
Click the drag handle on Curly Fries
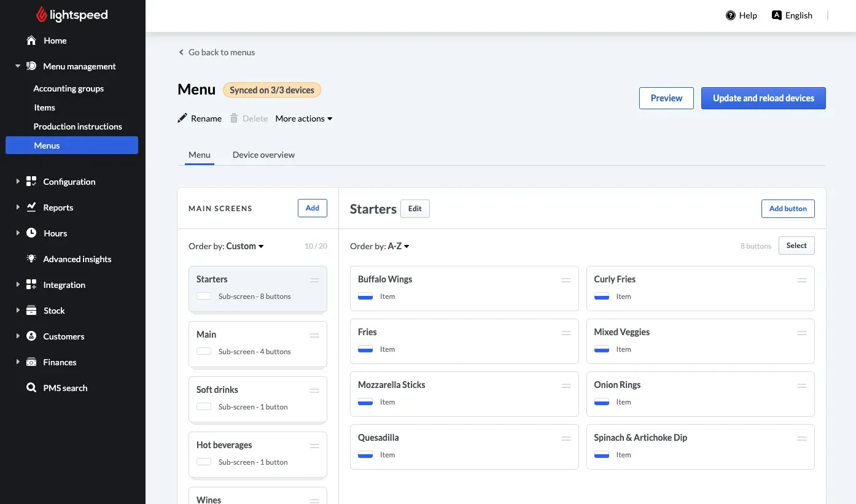[802, 280]
